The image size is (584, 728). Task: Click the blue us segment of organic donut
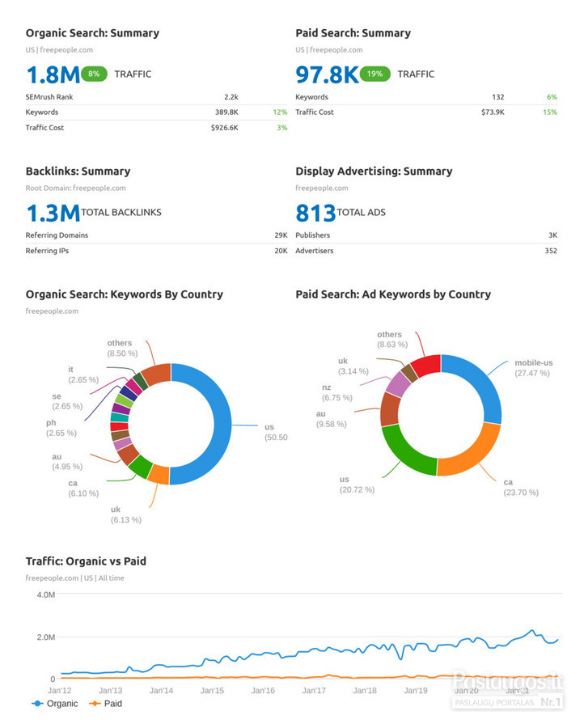222,424
